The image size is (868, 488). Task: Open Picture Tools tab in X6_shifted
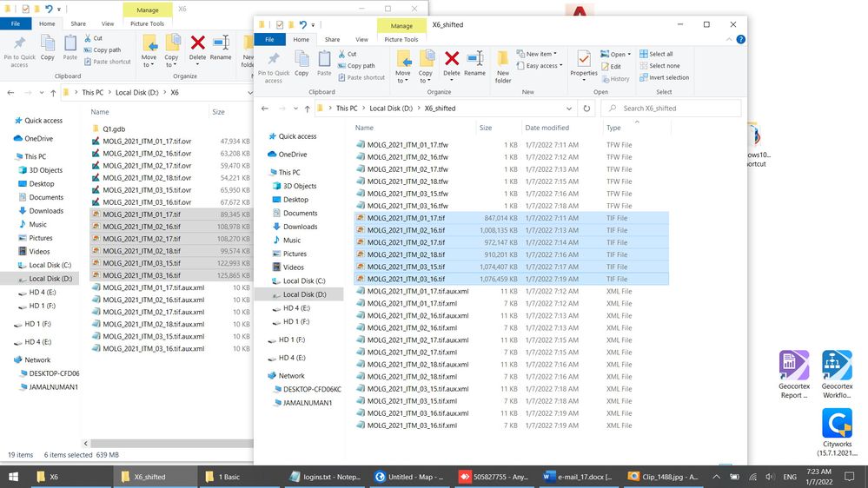click(401, 39)
